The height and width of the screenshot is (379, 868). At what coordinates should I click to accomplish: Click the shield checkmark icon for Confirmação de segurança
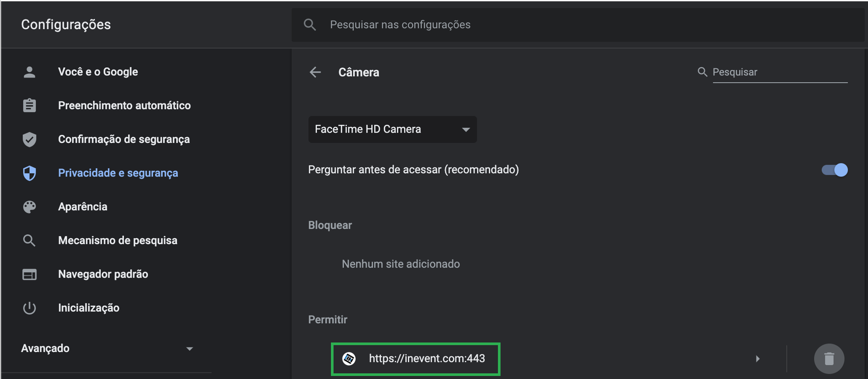pyautogui.click(x=29, y=139)
